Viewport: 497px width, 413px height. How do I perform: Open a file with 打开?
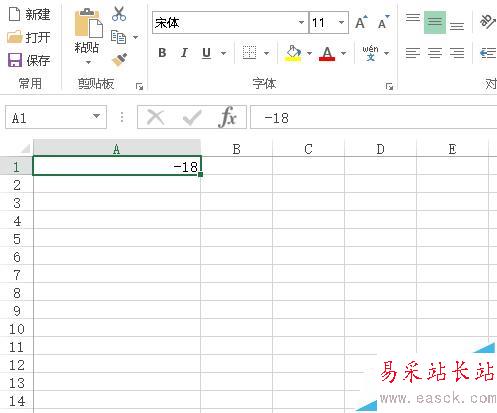point(29,37)
